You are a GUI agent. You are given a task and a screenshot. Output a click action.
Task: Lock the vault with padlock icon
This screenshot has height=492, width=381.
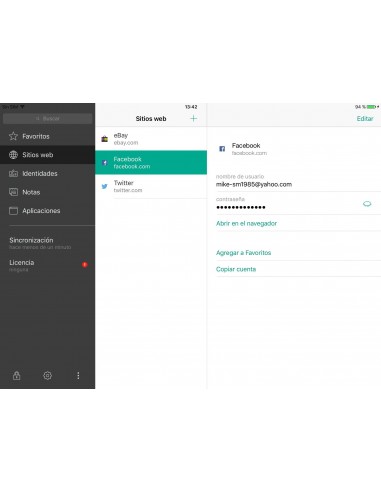tap(16, 376)
